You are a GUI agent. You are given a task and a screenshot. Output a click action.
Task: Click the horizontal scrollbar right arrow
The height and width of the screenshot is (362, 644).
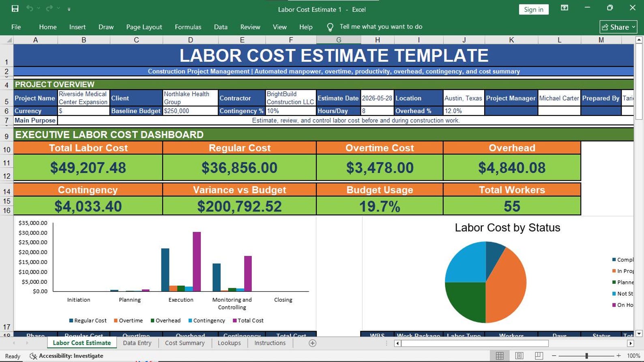(630, 343)
